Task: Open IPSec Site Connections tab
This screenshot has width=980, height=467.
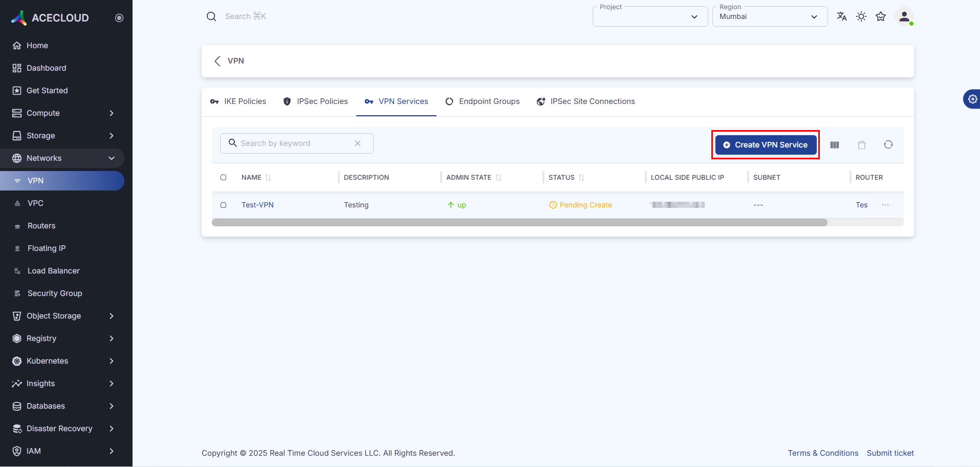Action: (x=586, y=101)
